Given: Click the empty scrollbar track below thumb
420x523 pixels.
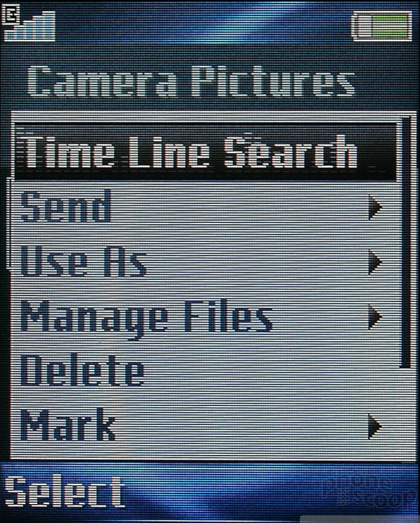Looking at the screenshot, I should [x=406, y=414].
